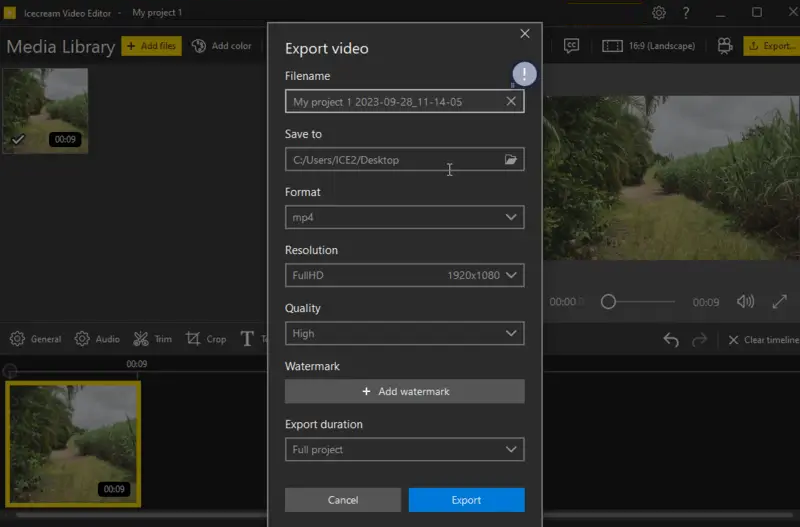The width and height of the screenshot is (800, 527).
Task: Click the Add watermark button
Action: pyautogui.click(x=404, y=392)
